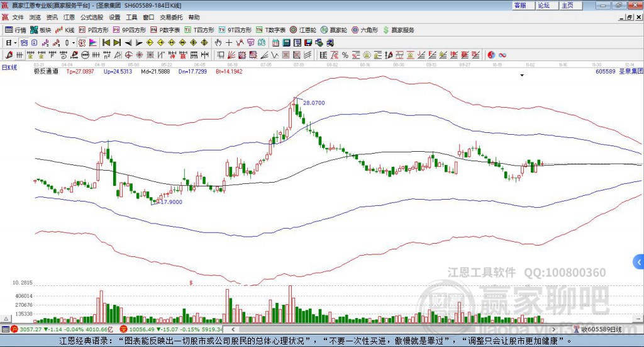Click the Dn=17.7299 indicator value
The image size is (644, 347).
192,71
